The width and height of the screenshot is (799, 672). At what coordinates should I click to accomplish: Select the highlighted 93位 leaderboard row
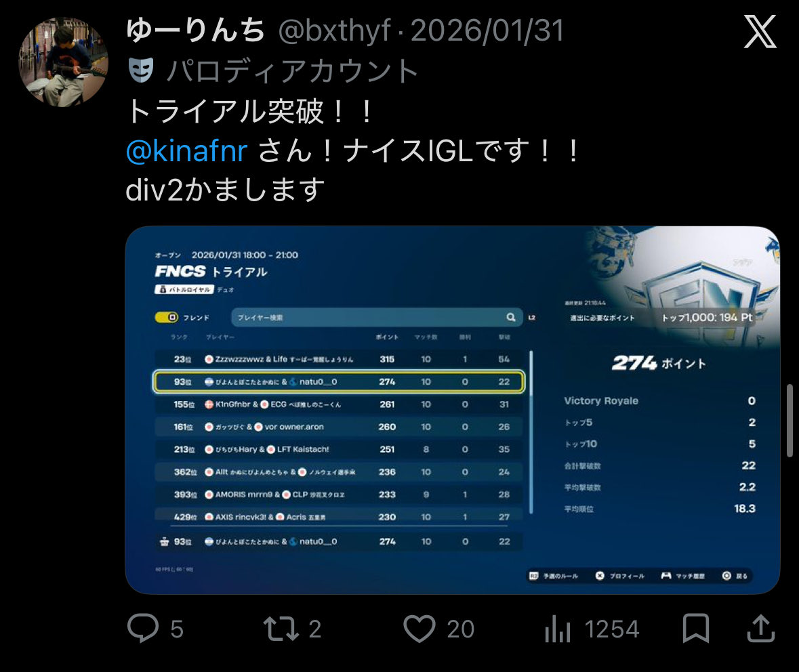point(339,381)
